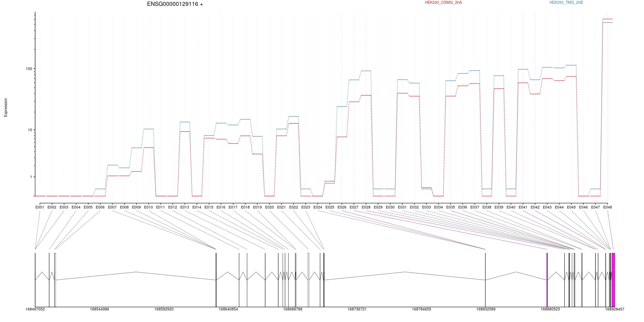Image resolution: width=644 pixels, height=322 pixels.
Task: Click exon label E033
Action: (426, 207)
